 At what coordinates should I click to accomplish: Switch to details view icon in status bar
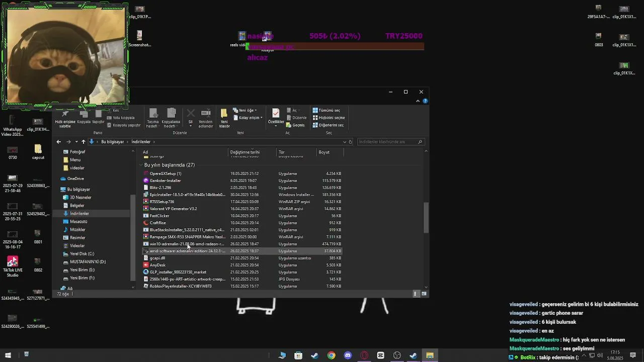(416, 294)
